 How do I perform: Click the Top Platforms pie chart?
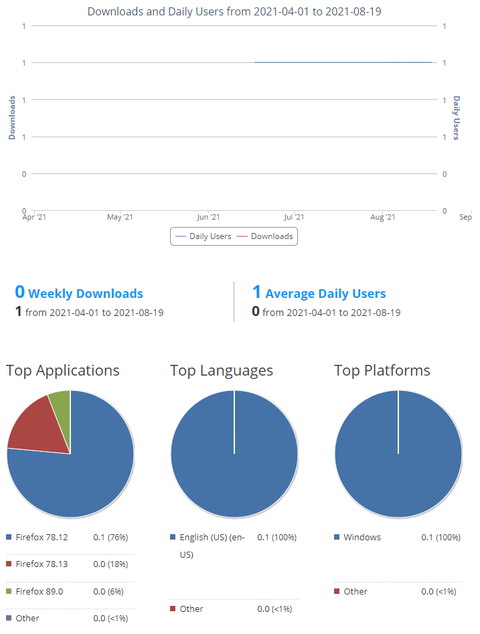[x=398, y=454]
